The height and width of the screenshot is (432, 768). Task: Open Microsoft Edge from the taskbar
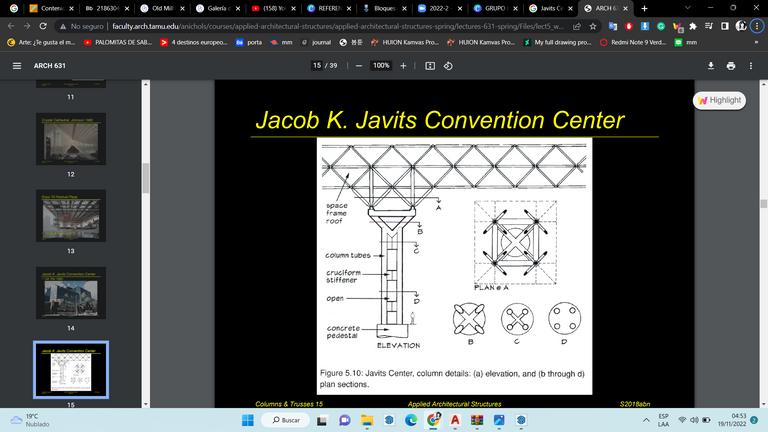(x=411, y=420)
